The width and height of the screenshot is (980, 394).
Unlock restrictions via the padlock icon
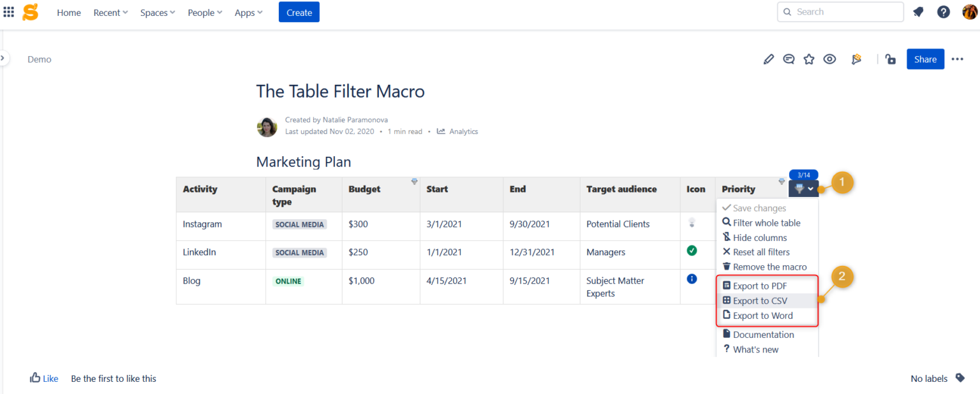pos(890,59)
